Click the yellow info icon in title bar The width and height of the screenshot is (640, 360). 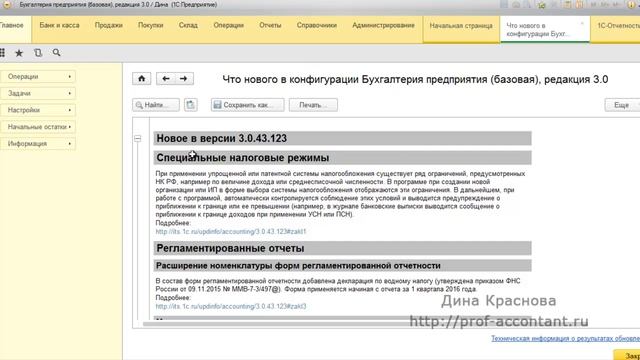631,5
